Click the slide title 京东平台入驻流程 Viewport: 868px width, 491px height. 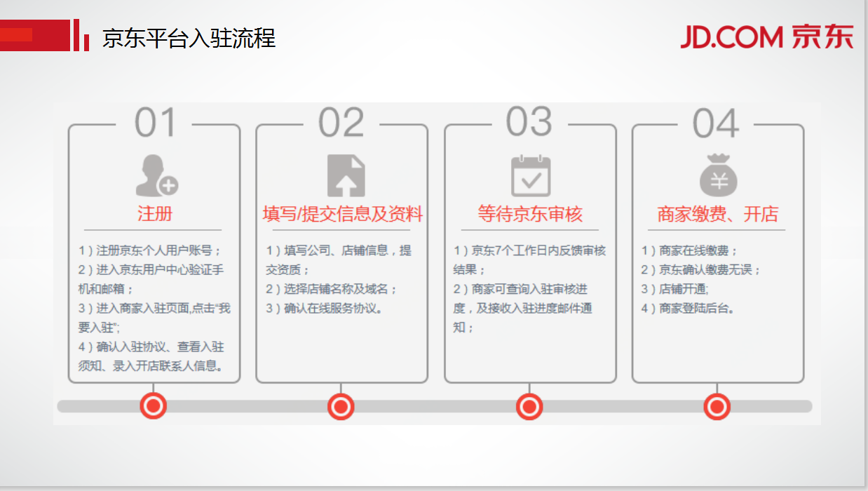[189, 37]
